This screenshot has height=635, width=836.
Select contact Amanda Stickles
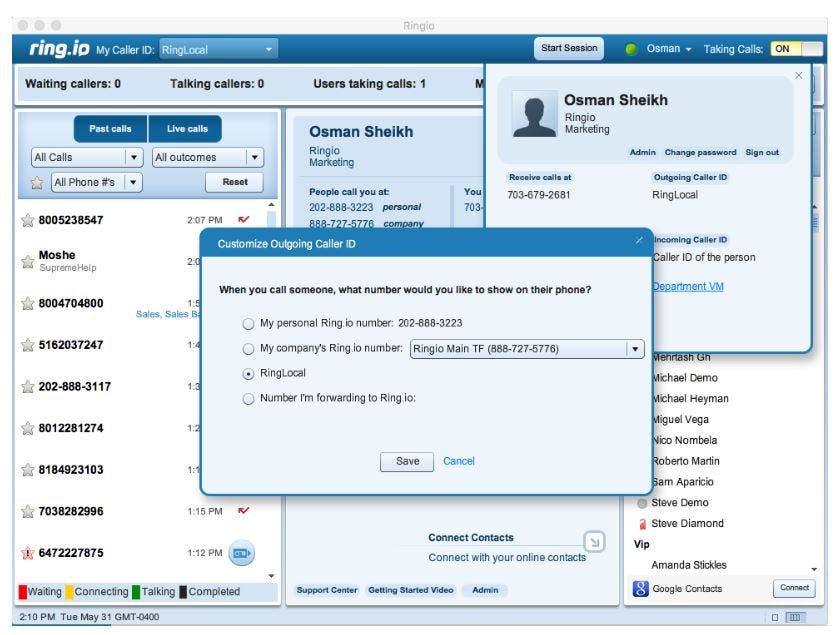(x=688, y=565)
